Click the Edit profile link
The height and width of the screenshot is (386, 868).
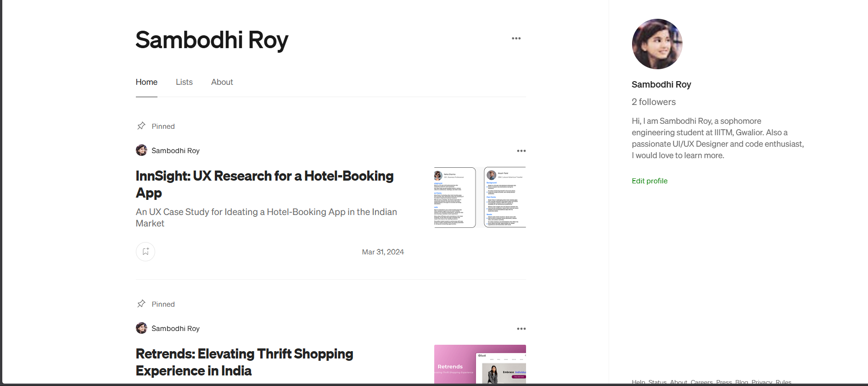(649, 181)
